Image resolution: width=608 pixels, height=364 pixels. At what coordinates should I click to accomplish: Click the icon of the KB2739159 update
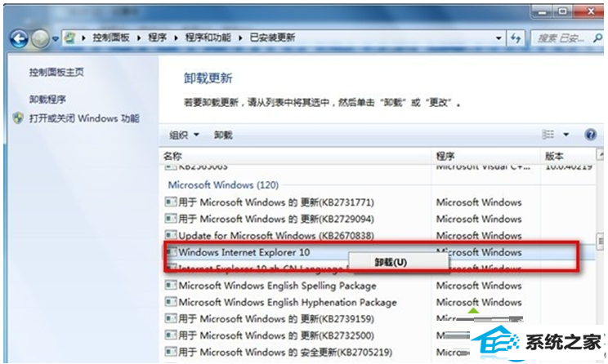[x=171, y=318]
